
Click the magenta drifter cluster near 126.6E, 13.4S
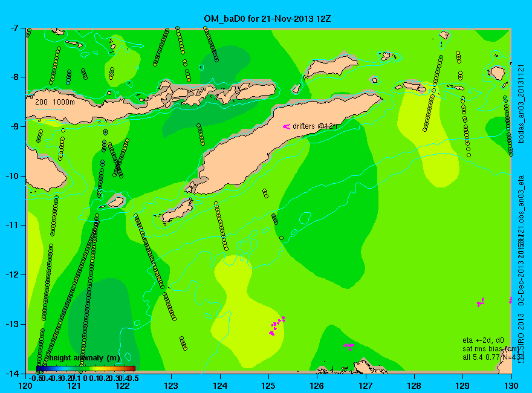tap(349, 346)
